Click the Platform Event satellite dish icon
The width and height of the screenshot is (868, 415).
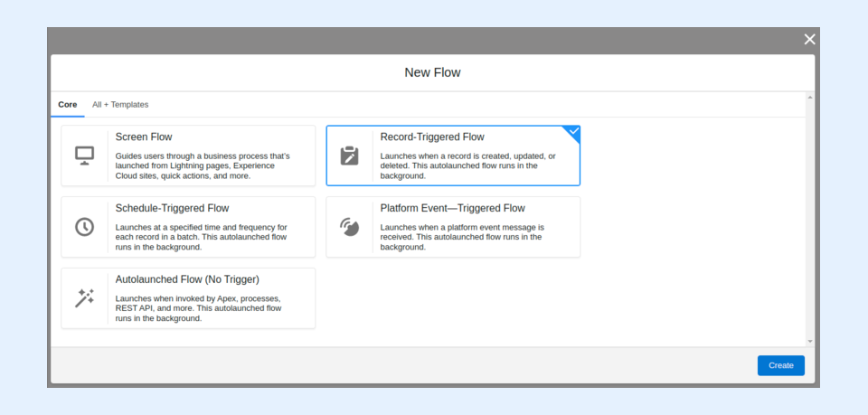[x=349, y=227]
